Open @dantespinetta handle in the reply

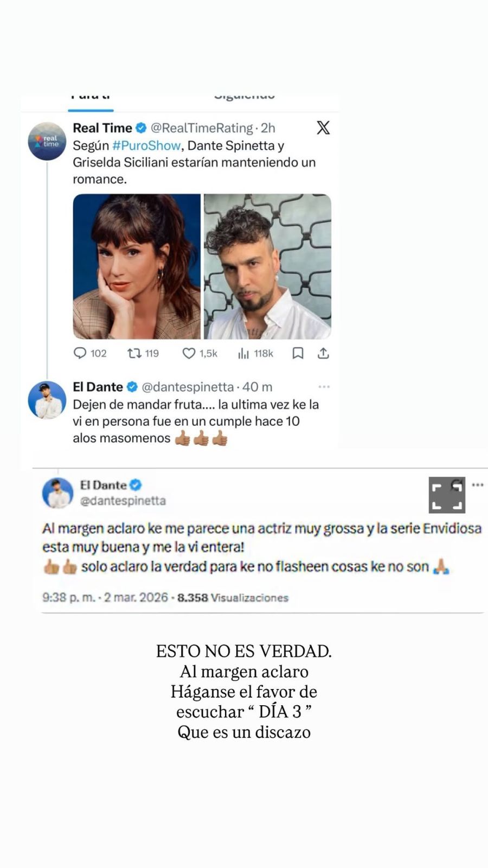(188, 387)
